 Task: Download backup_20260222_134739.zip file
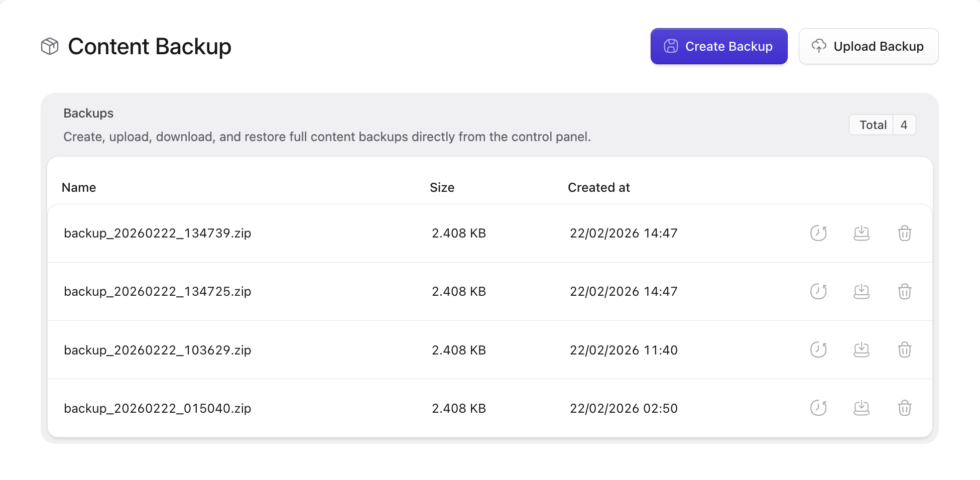pyautogui.click(x=862, y=233)
